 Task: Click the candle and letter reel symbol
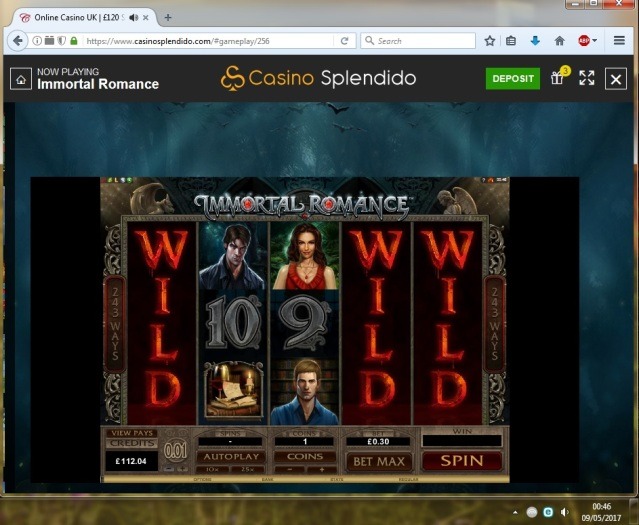(x=234, y=390)
